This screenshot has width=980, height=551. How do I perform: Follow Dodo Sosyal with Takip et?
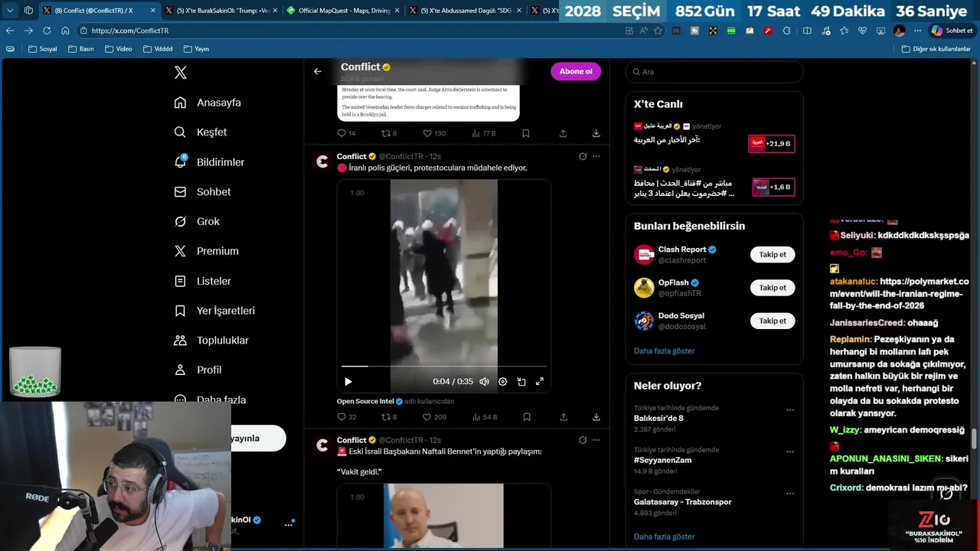[773, 321]
